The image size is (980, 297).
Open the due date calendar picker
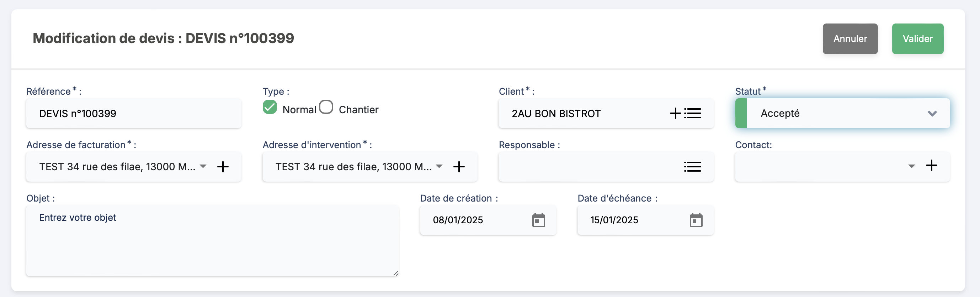point(696,220)
